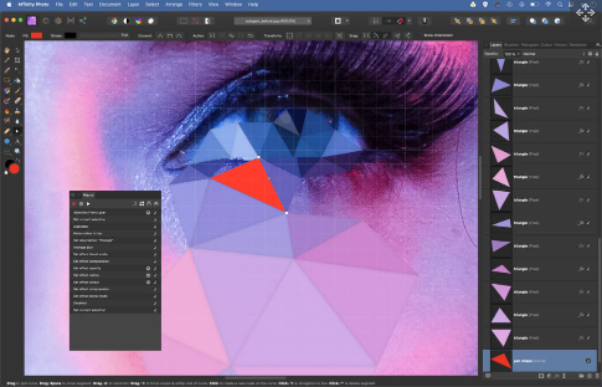Image resolution: width=602 pixels, height=388 pixels.
Task: Click the Auto White Balance icon
Action: pos(151,21)
